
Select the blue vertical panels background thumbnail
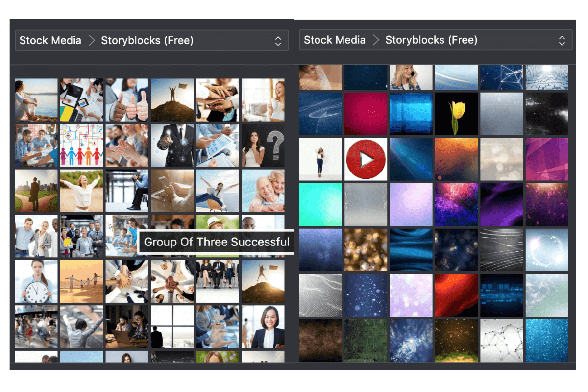[x=411, y=114]
